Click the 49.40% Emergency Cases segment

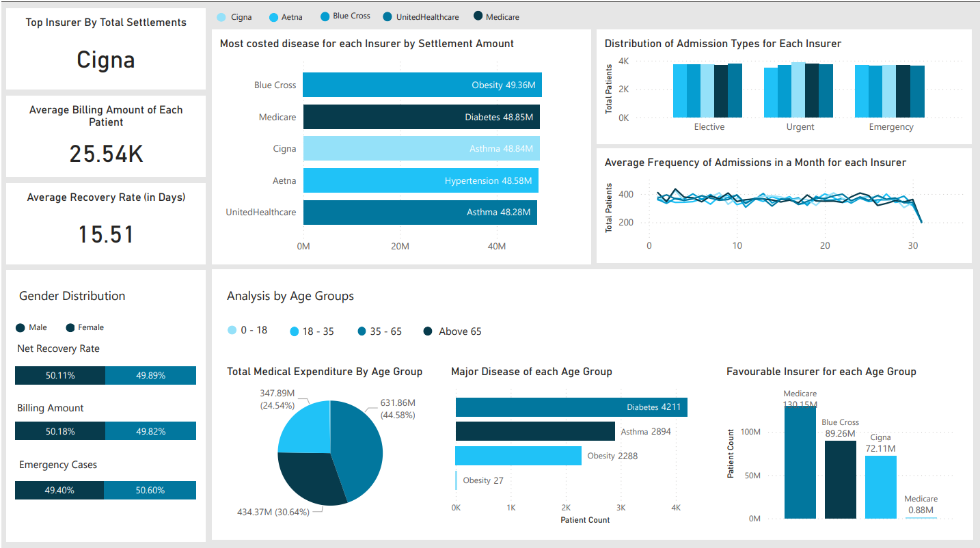click(59, 490)
